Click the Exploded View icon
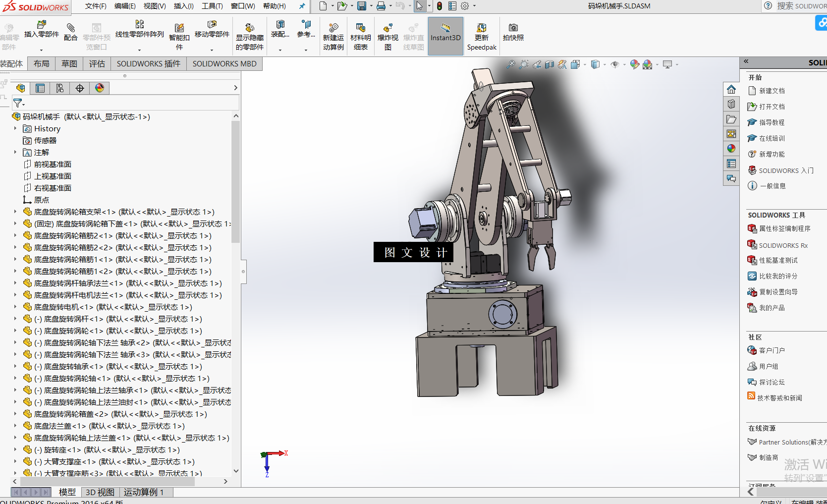The image size is (827, 504). 387,28
